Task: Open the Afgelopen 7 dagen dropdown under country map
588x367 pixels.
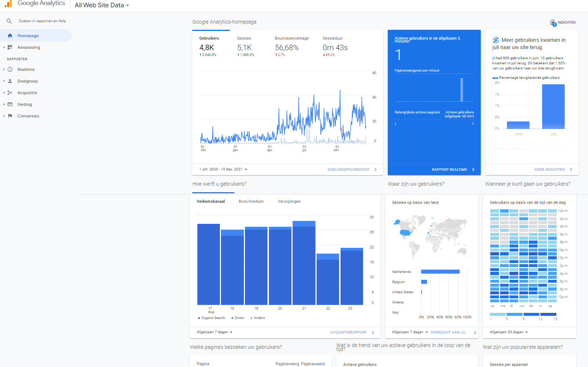Action: tap(410, 332)
